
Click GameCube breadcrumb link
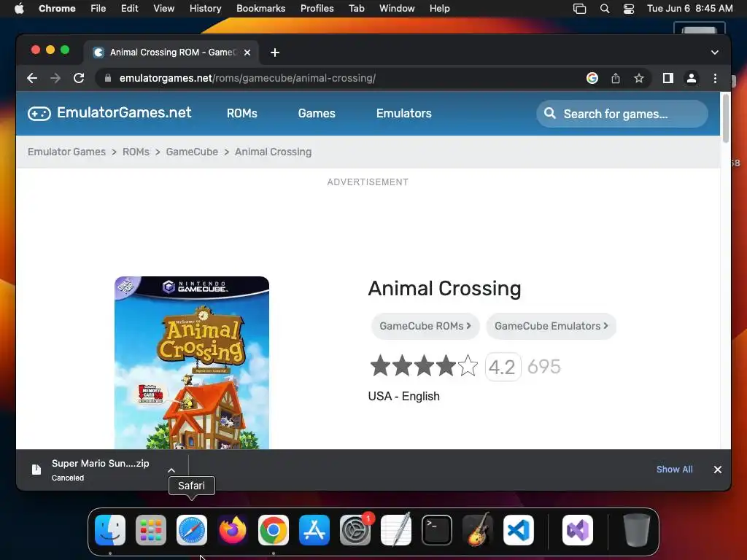(192, 152)
